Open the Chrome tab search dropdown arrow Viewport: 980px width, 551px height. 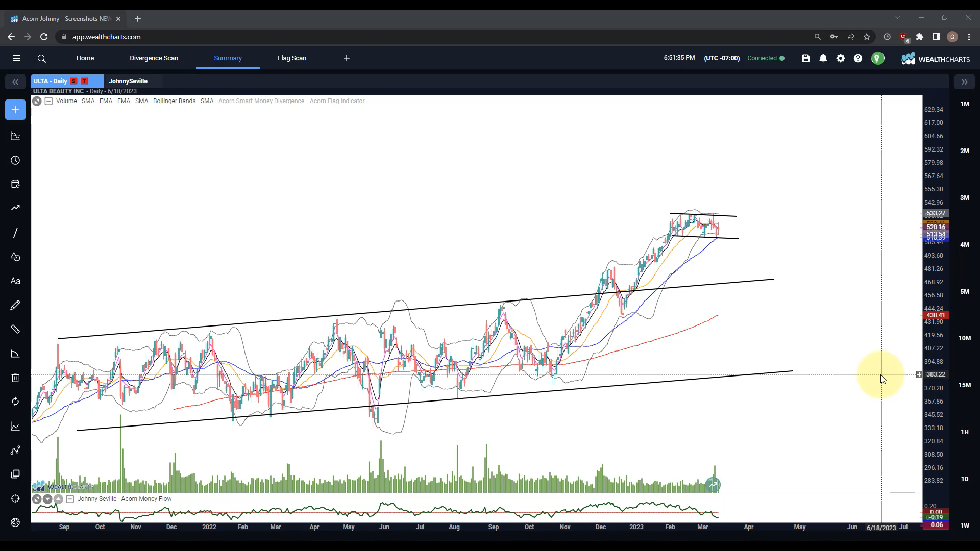(898, 18)
